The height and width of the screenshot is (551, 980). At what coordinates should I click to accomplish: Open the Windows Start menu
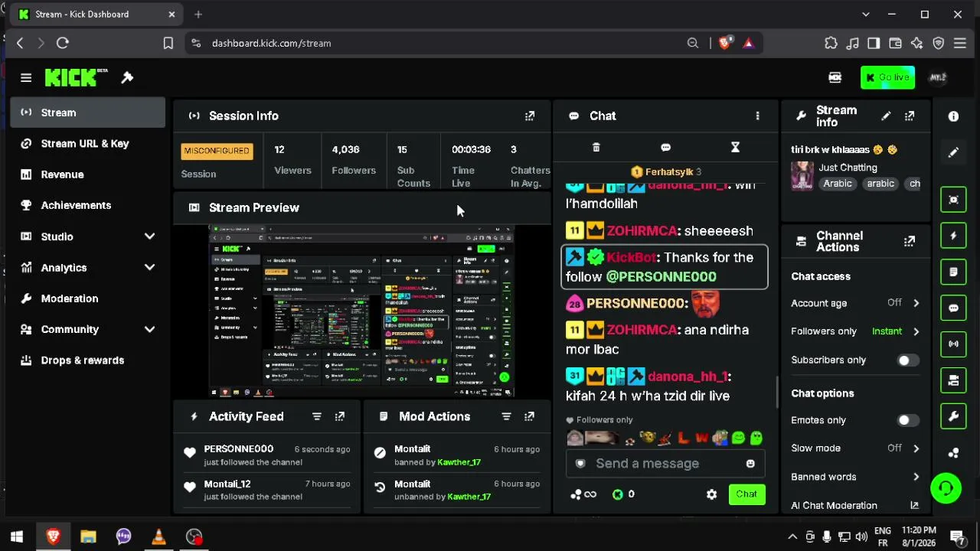click(x=17, y=536)
